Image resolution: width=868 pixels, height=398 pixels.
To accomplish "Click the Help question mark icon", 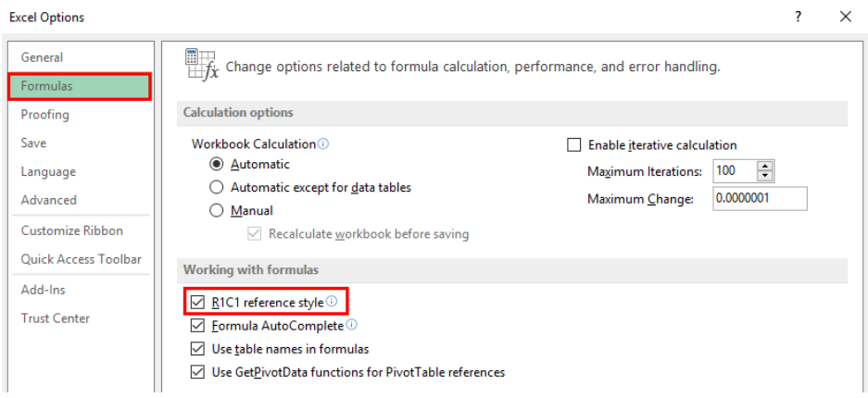I will [798, 18].
